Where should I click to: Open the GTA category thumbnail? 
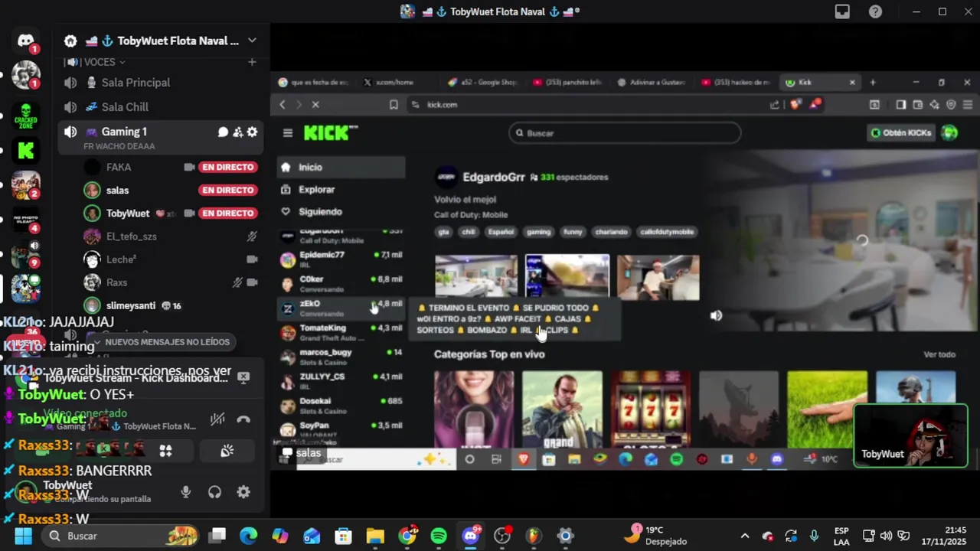[x=562, y=409]
